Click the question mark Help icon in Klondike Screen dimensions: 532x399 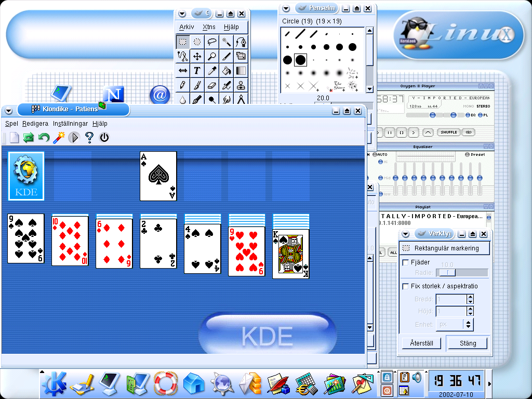click(x=89, y=137)
